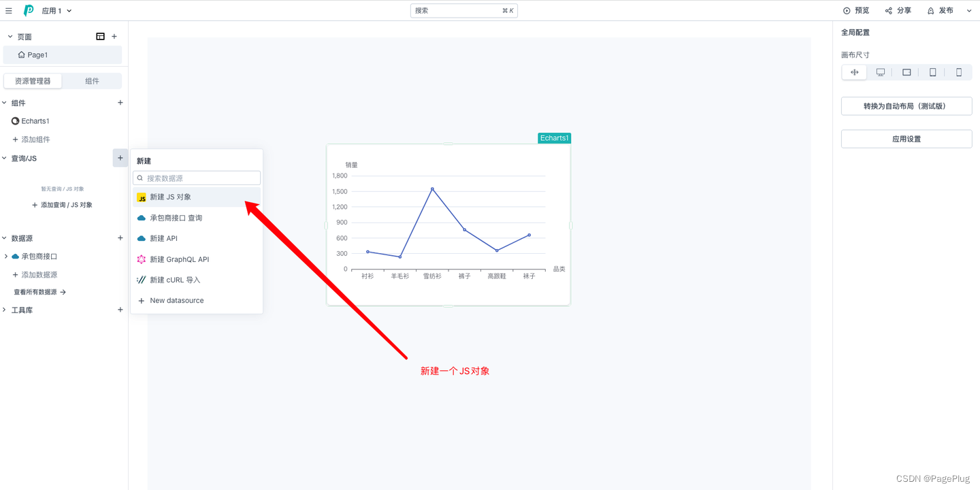Open the hamburger menu icon

9,10
